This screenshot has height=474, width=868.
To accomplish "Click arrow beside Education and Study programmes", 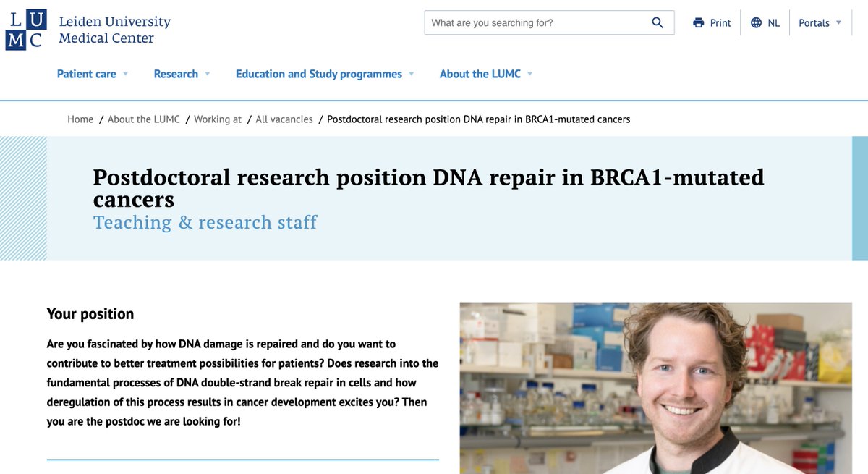I will coord(412,74).
